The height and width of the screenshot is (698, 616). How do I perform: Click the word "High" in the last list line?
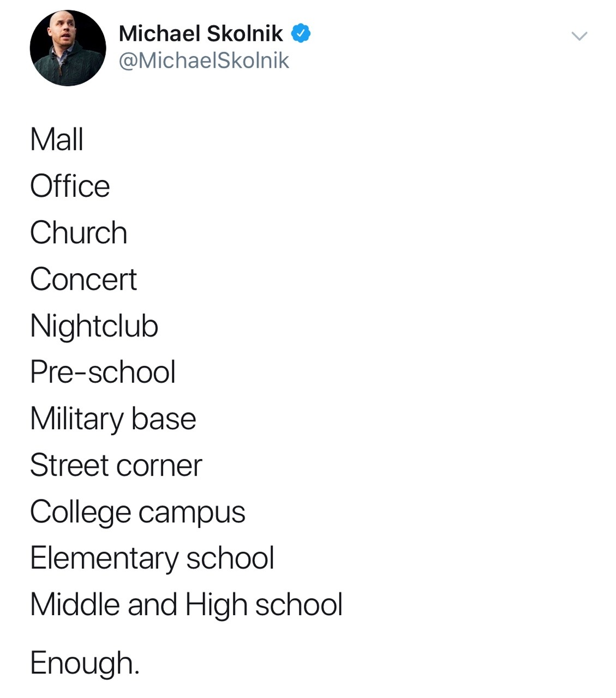click(216, 605)
